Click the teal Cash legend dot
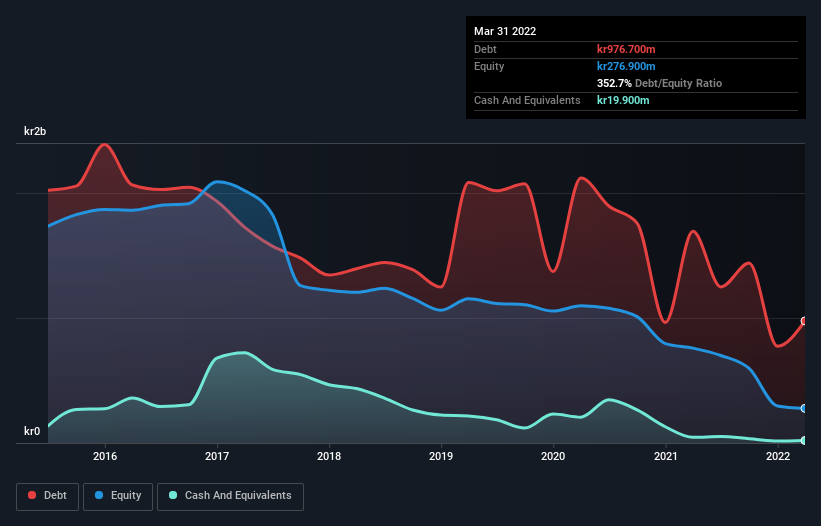The height and width of the screenshot is (526, 821). (173, 495)
